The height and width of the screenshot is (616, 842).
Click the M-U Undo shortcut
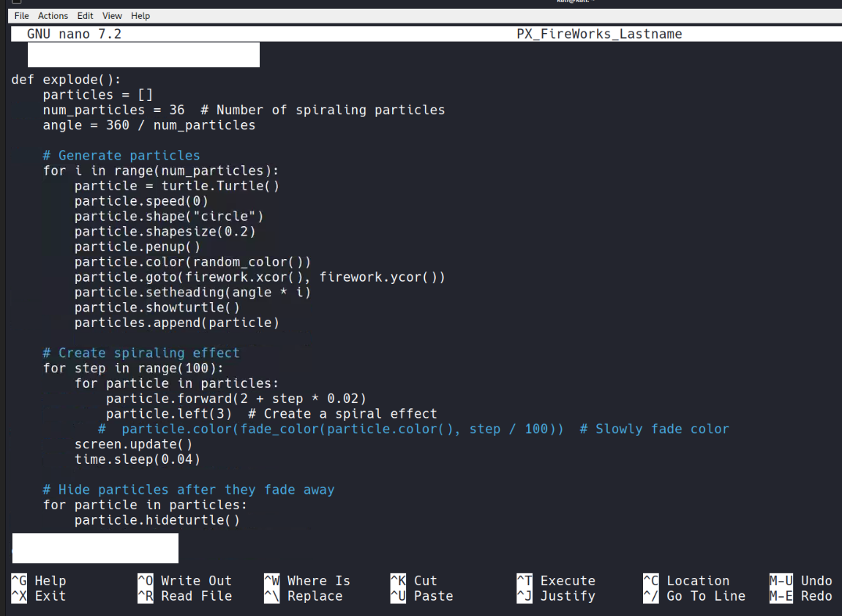pos(800,581)
